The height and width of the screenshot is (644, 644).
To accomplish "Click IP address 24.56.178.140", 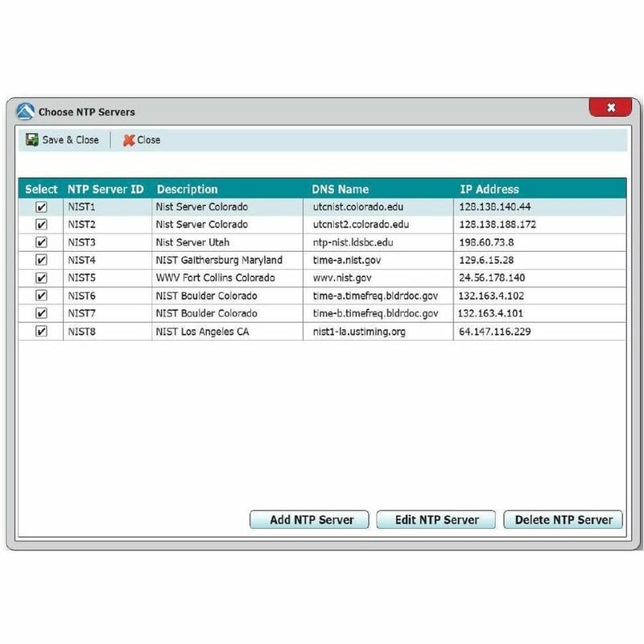I will pyautogui.click(x=492, y=278).
